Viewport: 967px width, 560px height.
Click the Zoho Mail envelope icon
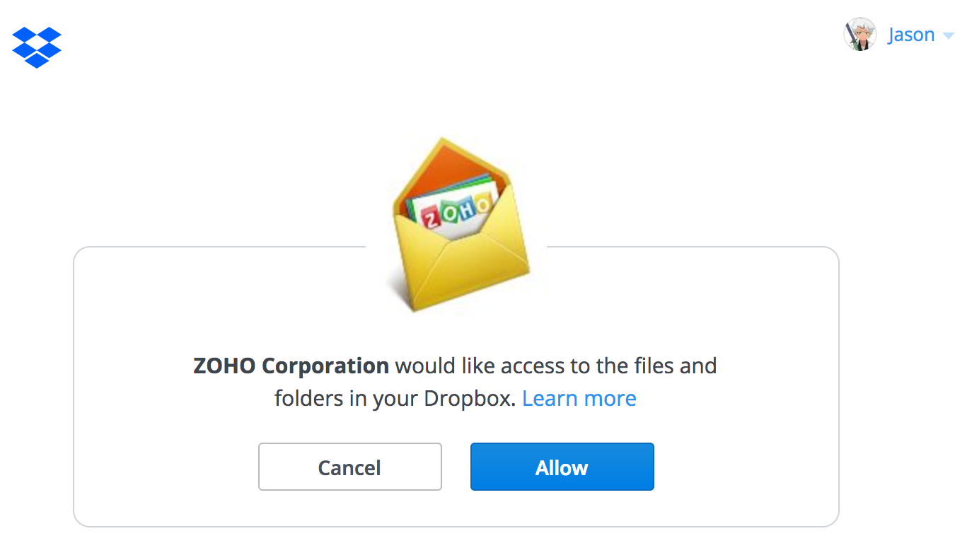[x=461, y=225]
